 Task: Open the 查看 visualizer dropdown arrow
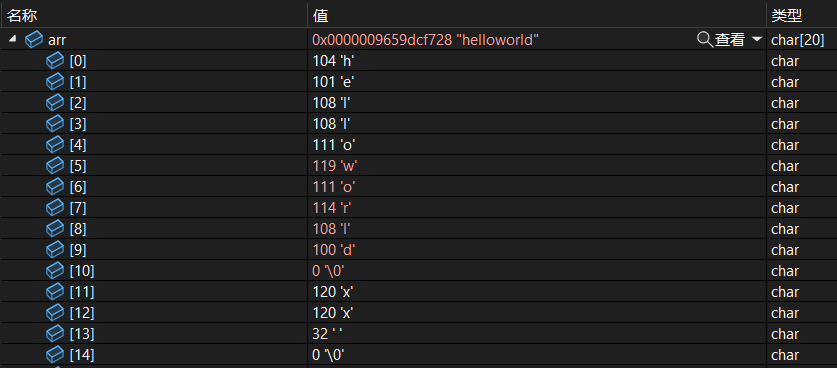pos(756,40)
